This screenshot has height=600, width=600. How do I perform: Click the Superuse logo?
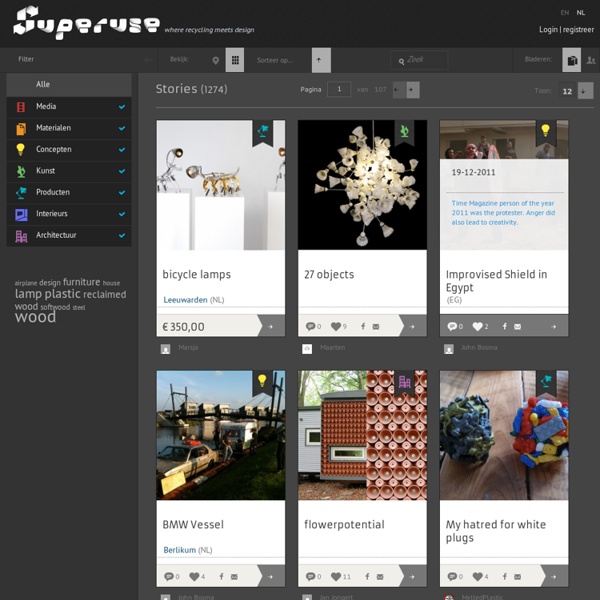tap(86, 23)
